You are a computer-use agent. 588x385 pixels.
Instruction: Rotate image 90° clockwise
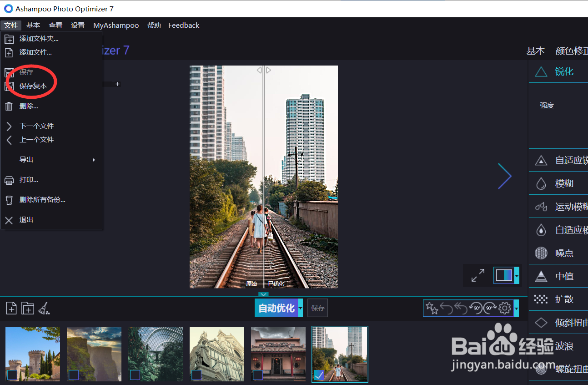(x=490, y=309)
